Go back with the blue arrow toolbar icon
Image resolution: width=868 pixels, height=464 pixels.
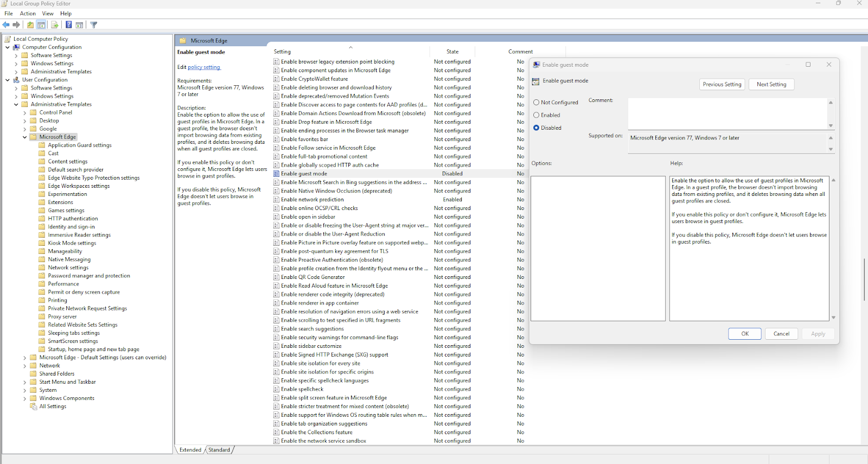pos(6,24)
